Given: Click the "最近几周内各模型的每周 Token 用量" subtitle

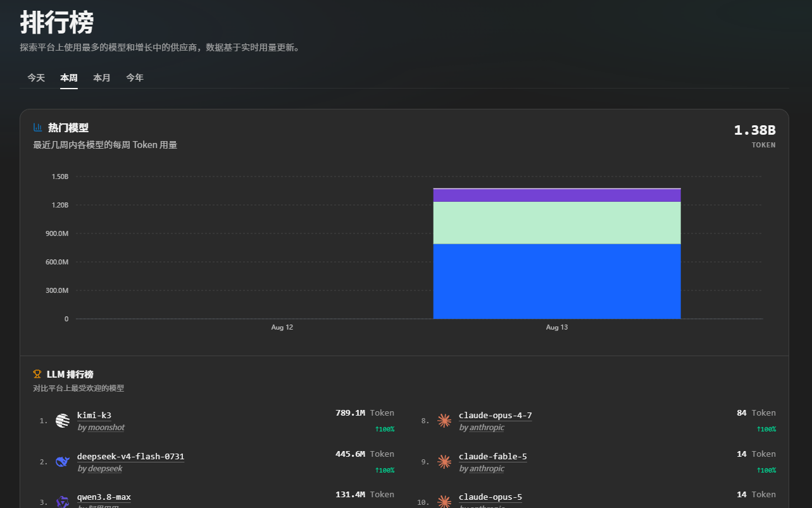Looking at the screenshot, I should [105, 145].
